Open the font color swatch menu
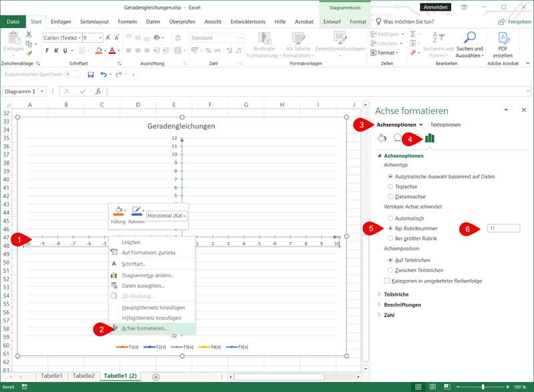 point(117,49)
